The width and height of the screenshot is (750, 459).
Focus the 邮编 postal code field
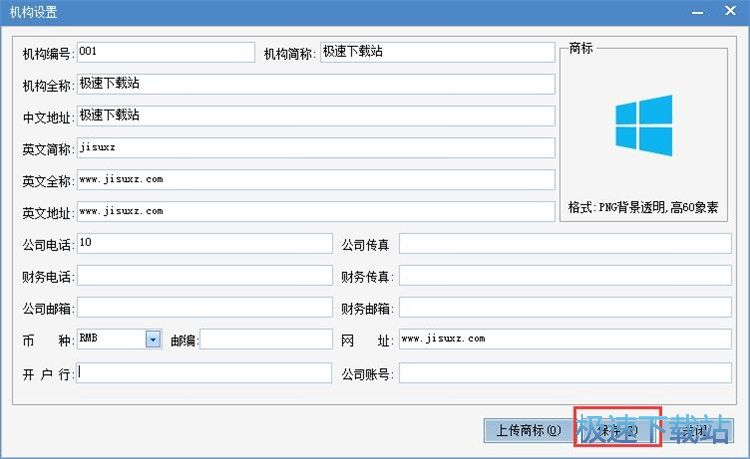click(266, 339)
